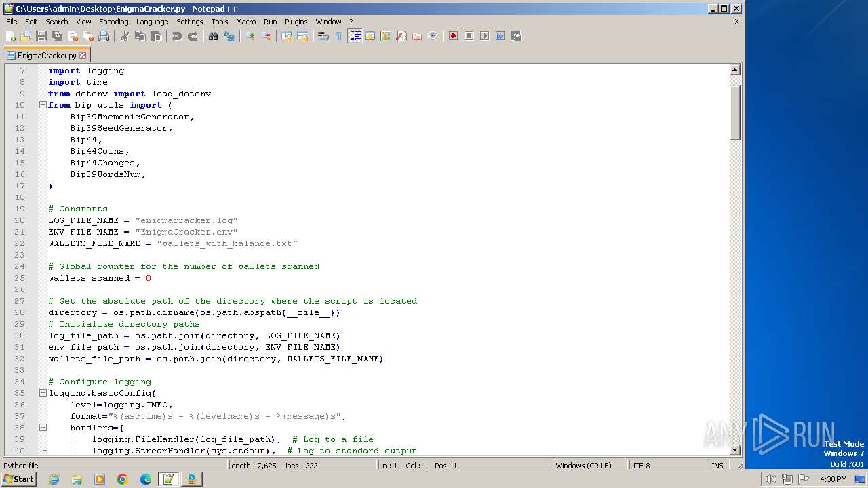
Task: Open the Language menu
Action: pyautogui.click(x=152, y=22)
